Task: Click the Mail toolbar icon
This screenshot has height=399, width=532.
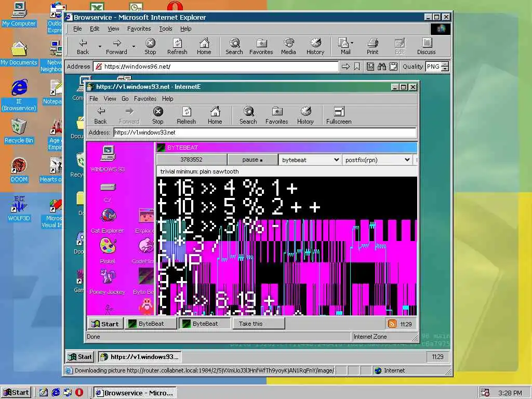Action: pos(345,46)
